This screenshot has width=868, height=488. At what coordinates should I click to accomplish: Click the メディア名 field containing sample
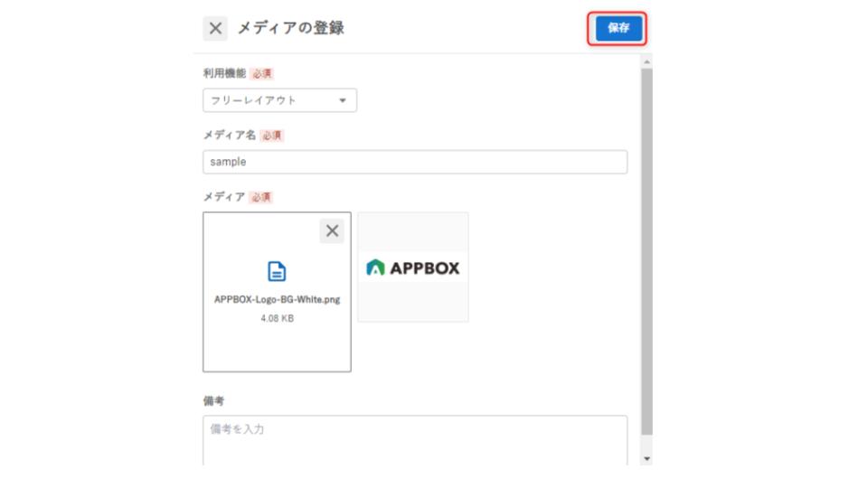point(415,162)
